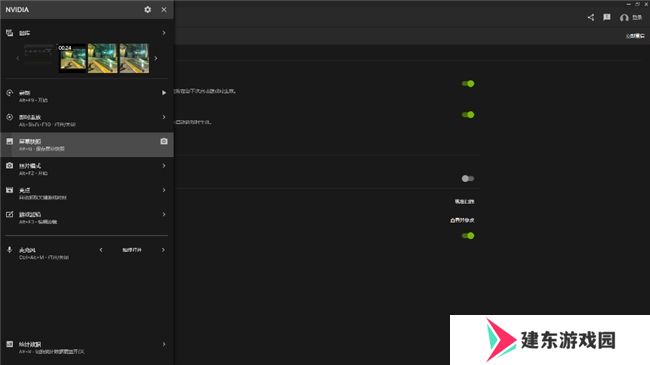Click the Photo Mode camera icon (Alt+F2 row)
The width and height of the screenshot is (650, 365).
[10, 165]
